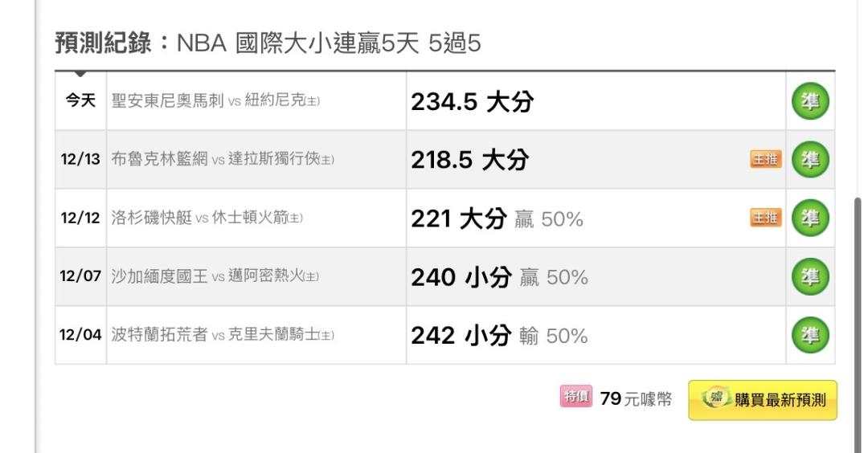Select the 242 小分 prediction result

tap(461, 336)
